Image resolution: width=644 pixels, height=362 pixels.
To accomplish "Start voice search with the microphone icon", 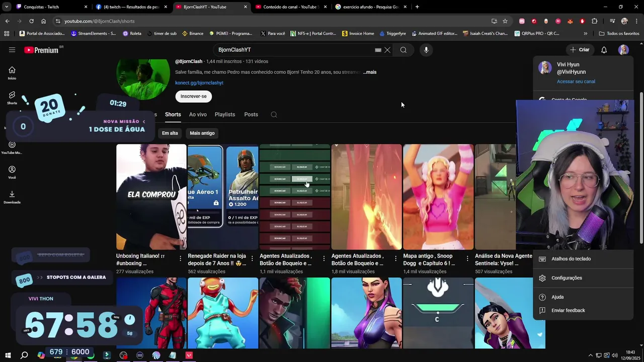I will point(426,50).
